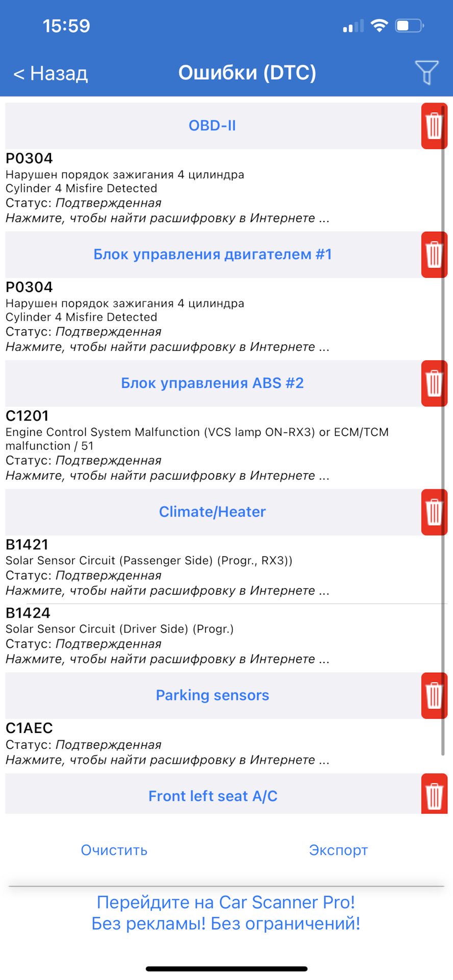
Task: Go back with the Назад button
Action: pyautogui.click(x=51, y=73)
